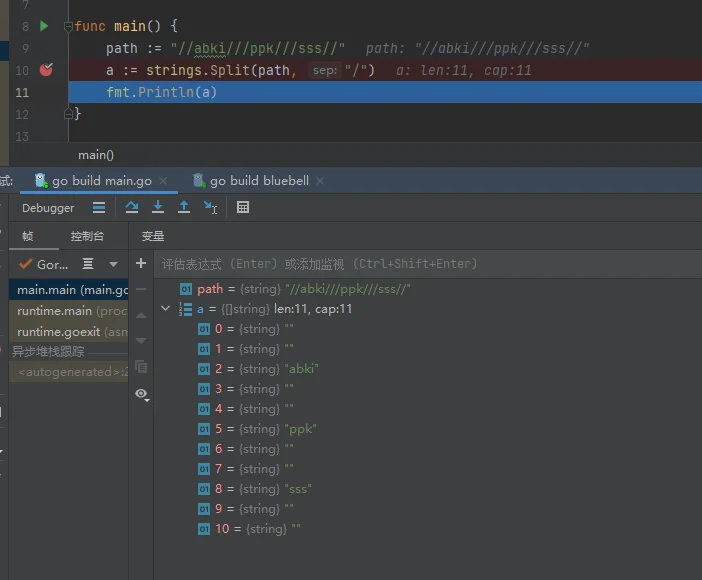Select slice element 1

click(428, 349)
